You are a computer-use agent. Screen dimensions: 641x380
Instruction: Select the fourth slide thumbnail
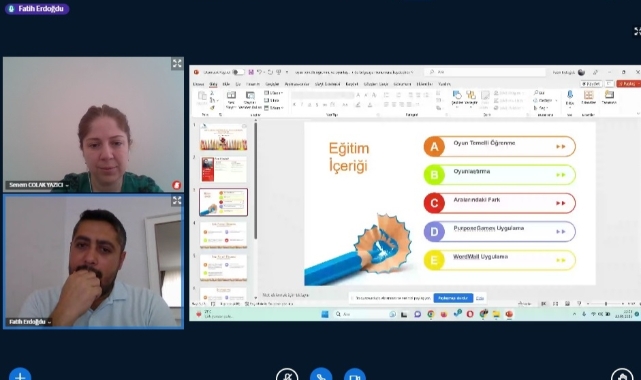[x=223, y=235]
